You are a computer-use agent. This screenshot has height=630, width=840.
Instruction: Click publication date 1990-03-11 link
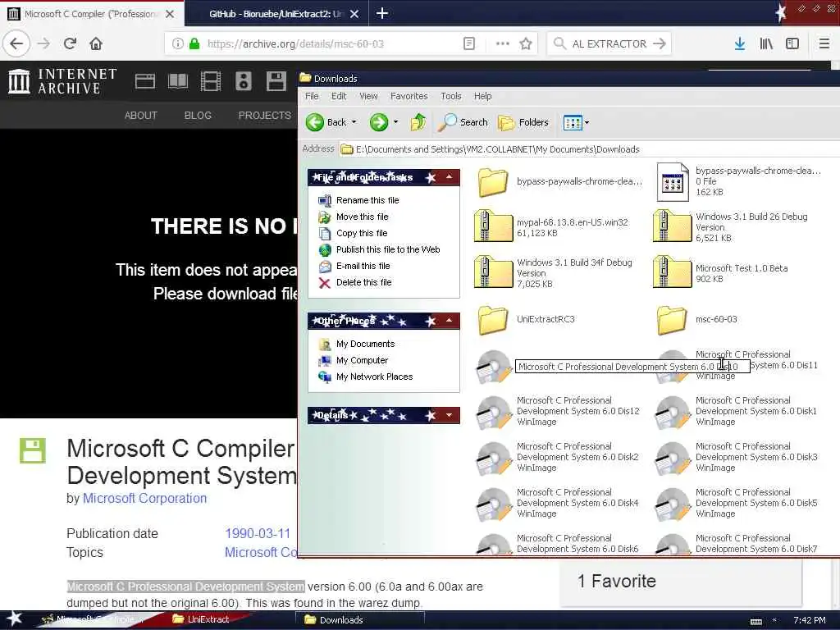pos(258,533)
